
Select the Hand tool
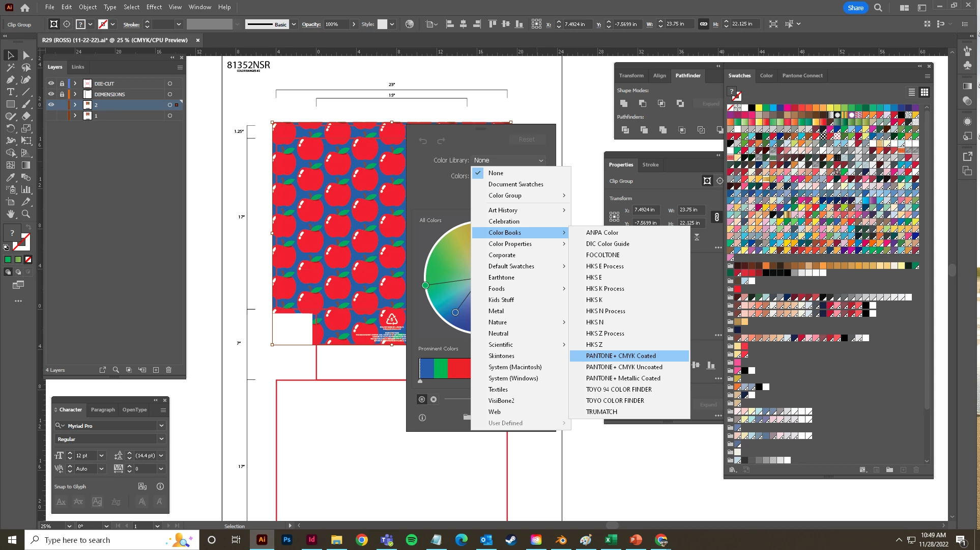pyautogui.click(x=10, y=214)
